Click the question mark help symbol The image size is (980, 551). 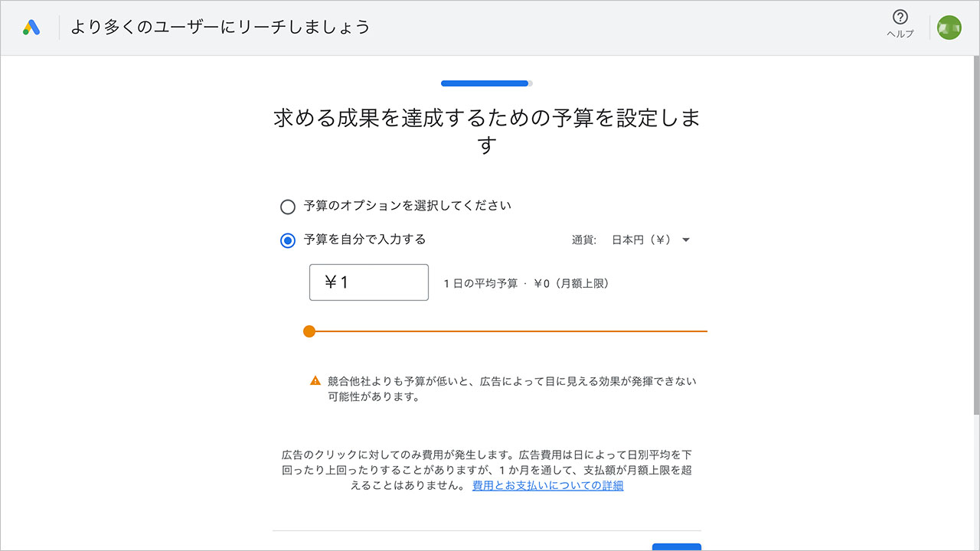coord(900,17)
